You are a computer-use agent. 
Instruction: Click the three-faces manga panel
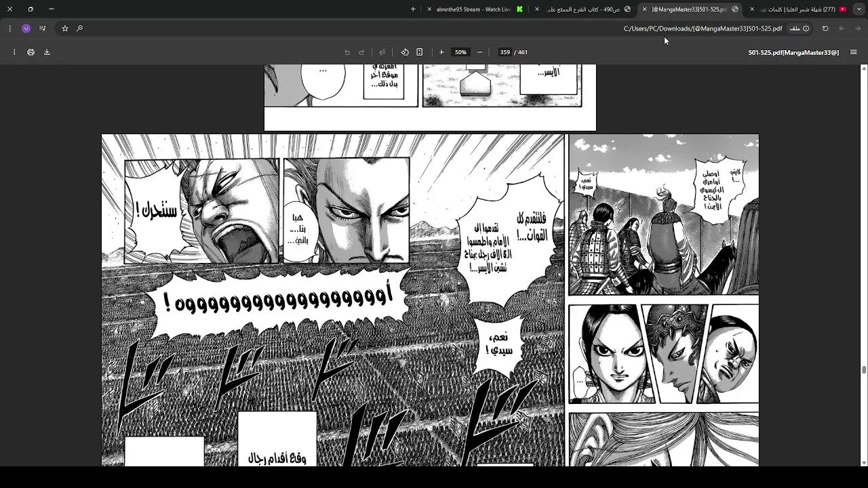click(x=664, y=354)
